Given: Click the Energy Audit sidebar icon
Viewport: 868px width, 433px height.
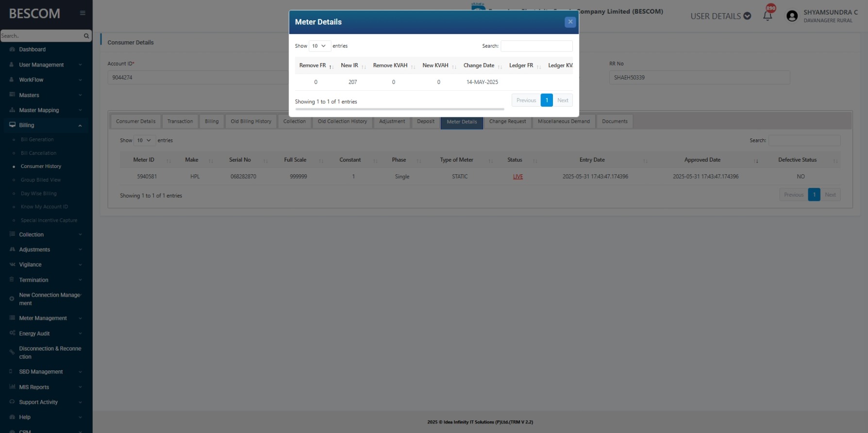Looking at the screenshot, I should click(12, 333).
